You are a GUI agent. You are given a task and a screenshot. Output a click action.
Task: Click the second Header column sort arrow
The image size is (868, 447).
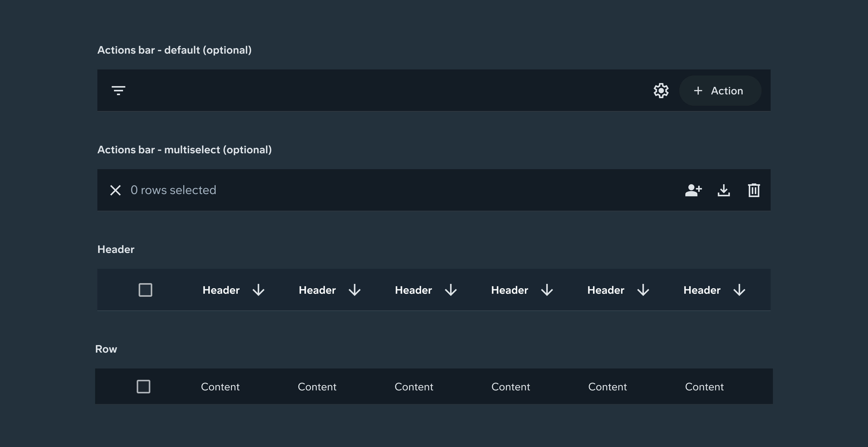pyautogui.click(x=354, y=290)
